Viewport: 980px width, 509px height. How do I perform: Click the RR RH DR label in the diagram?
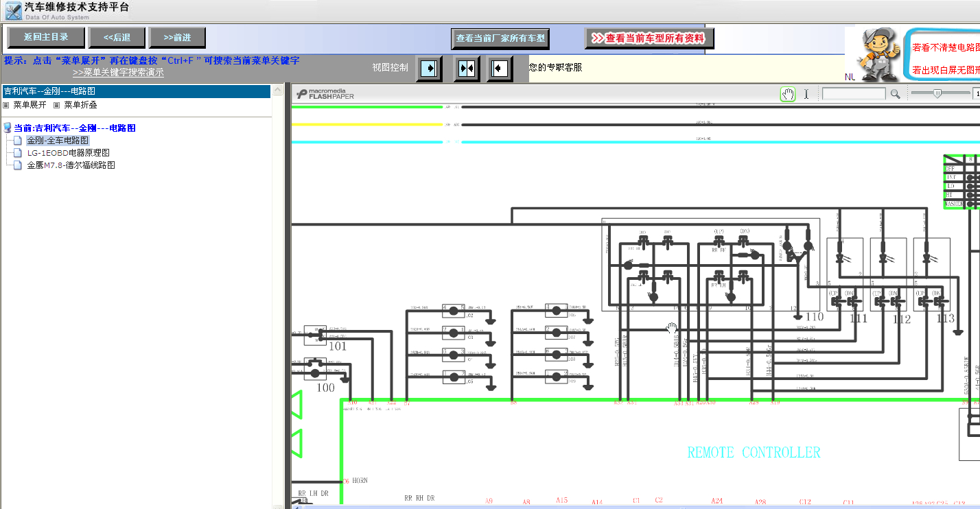tap(419, 498)
